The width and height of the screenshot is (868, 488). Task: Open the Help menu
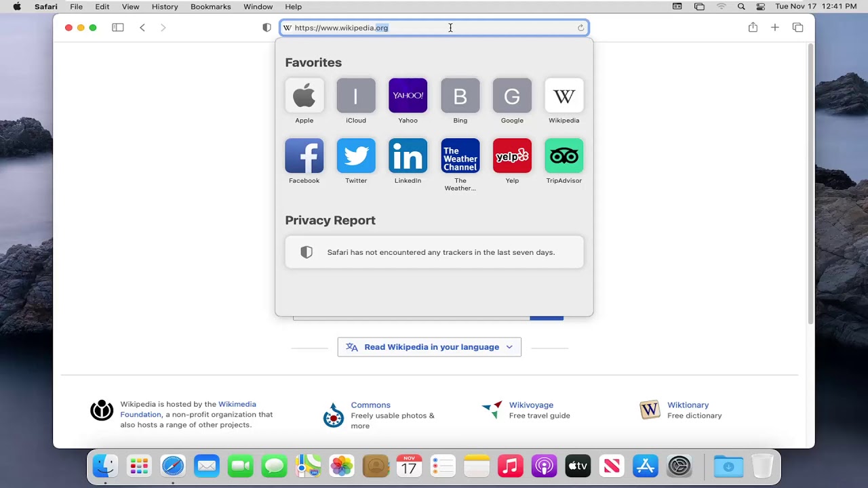click(293, 7)
